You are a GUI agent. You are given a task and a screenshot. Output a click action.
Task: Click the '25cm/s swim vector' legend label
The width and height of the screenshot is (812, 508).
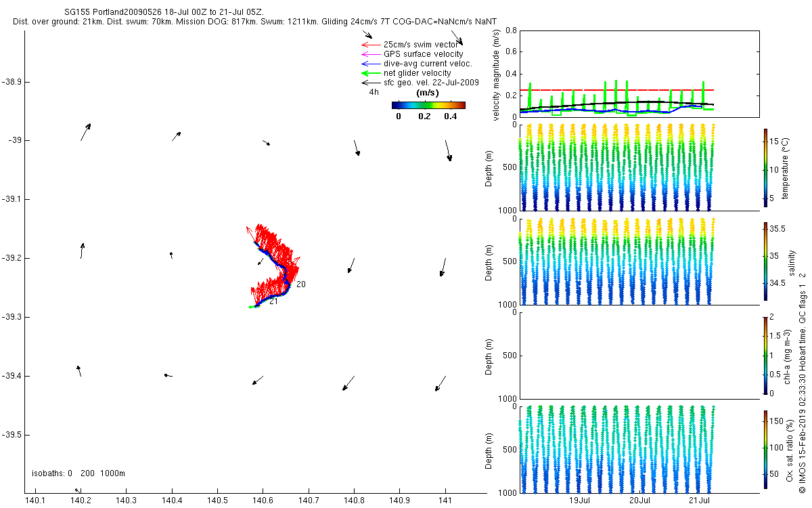[421, 45]
